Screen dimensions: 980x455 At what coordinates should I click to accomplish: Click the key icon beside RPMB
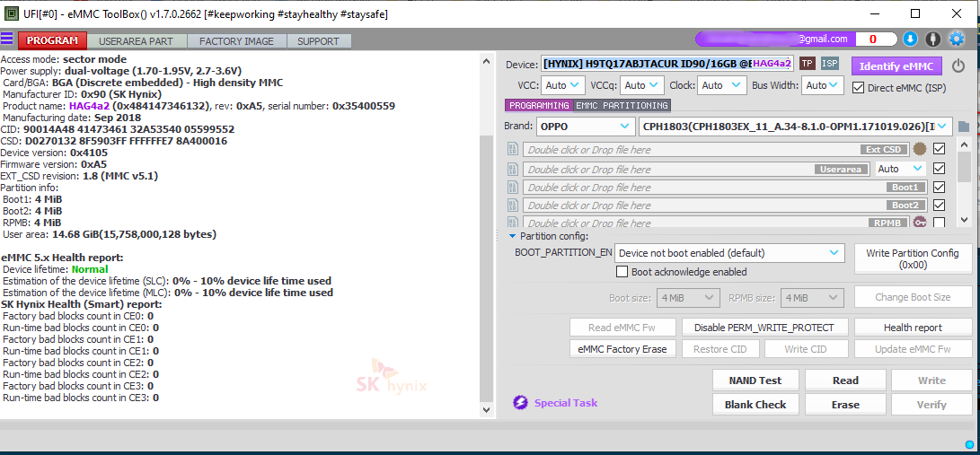919,223
